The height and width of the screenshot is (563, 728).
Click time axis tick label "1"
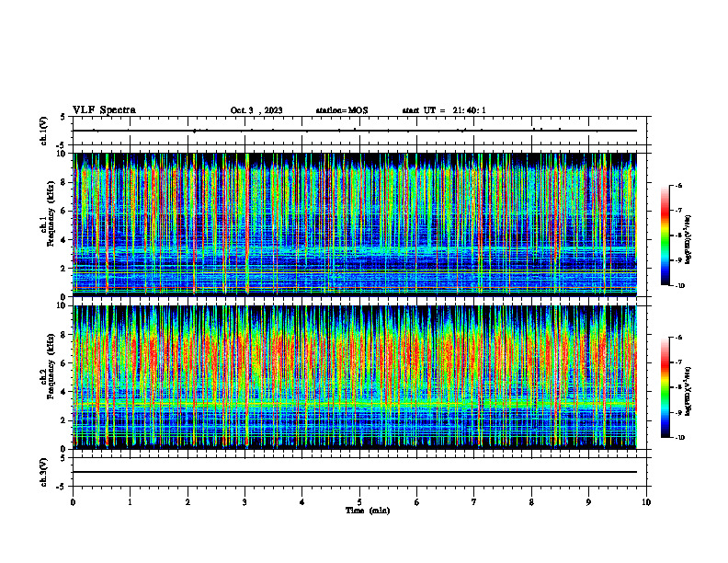[x=130, y=502]
